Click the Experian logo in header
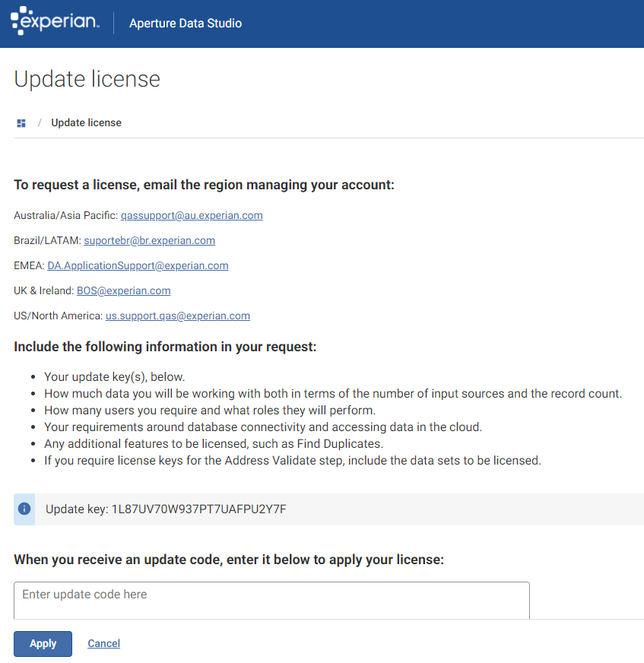 [x=55, y=23]
